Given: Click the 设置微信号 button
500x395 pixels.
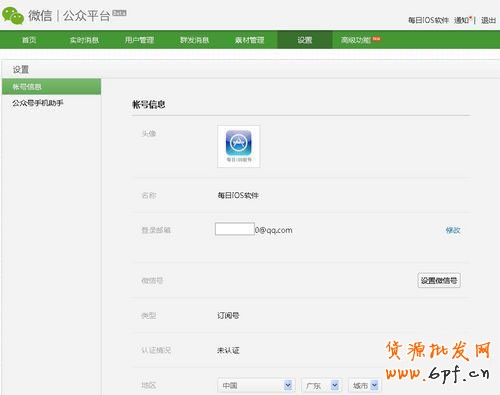Looking at the screenshot, I should 439,280.
